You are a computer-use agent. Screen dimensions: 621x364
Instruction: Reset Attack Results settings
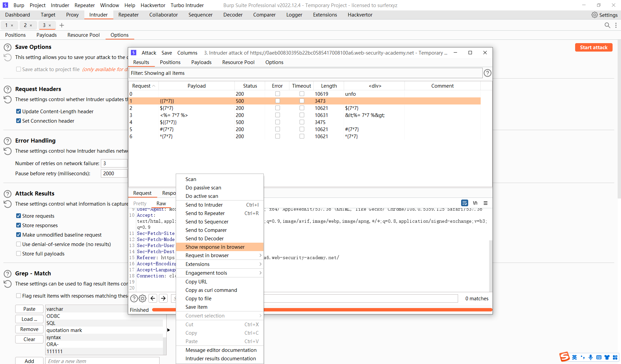[7, 204]
